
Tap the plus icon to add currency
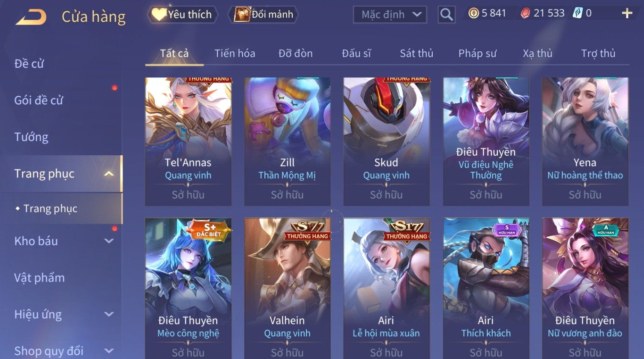[627, 14]
